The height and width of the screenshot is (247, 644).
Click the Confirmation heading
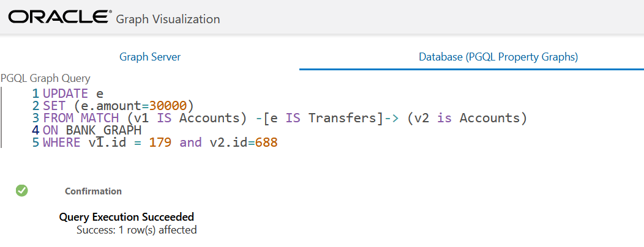pyautogui.click(x=93, y=191)
